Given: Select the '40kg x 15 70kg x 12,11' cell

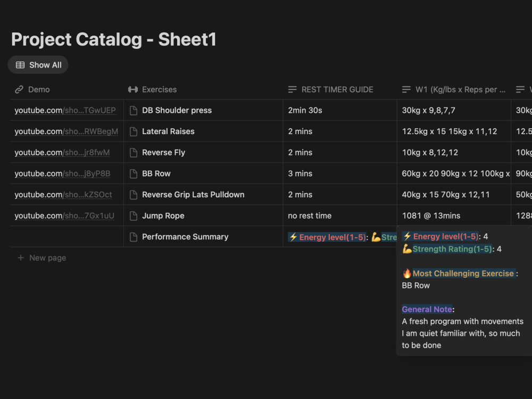Looking at the screenshot, I should tap(454, 194).
